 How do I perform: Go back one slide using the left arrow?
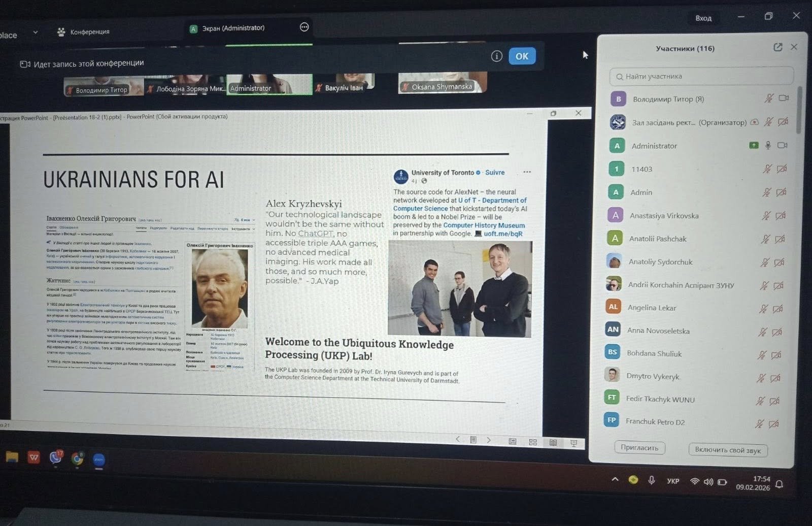pyautogui.click(x=458, y=439)
